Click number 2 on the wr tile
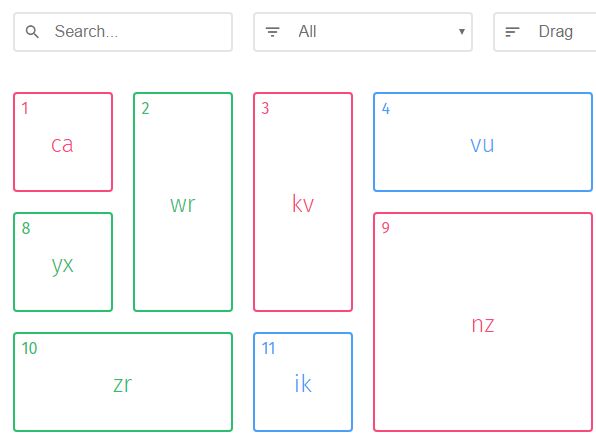The height and width of the screenshot is (444, 596). [x=145, y=108]
